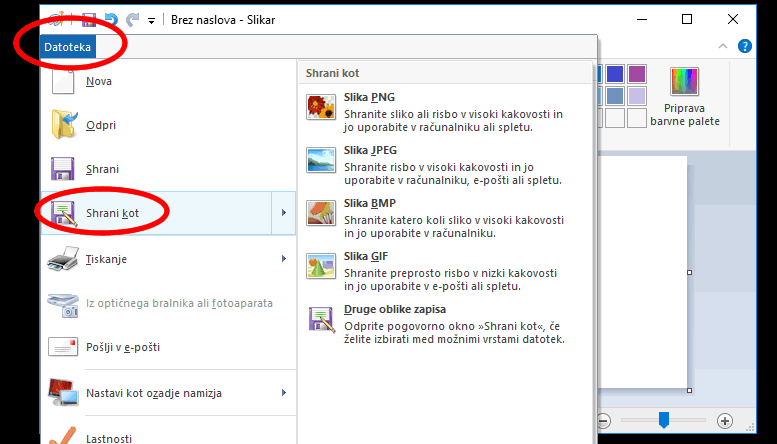This screenshot has height=444, width=777.
Task: Select the Lastnosti menu entry
Action: pyautogui.click(x=108, y=437)
